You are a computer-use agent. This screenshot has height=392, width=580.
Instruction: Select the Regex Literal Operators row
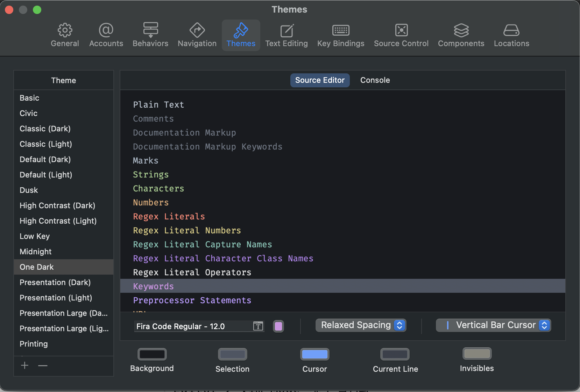click(343, 272)
